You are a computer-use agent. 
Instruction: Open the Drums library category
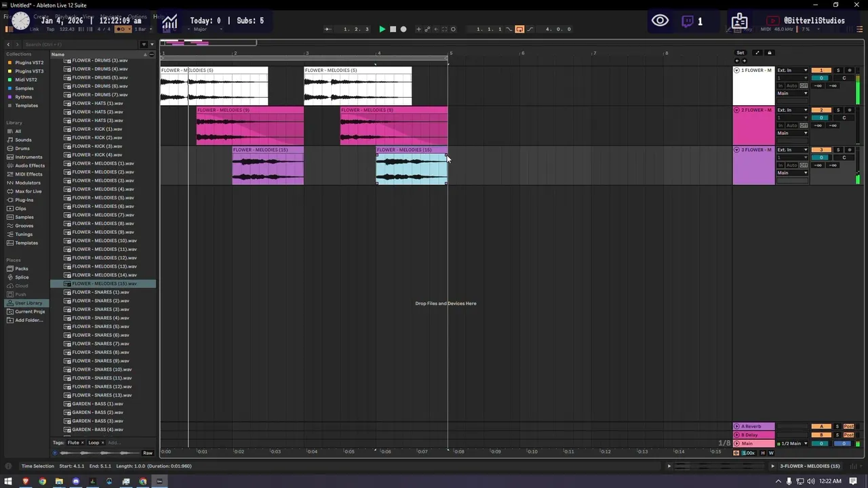click(22, 148)
